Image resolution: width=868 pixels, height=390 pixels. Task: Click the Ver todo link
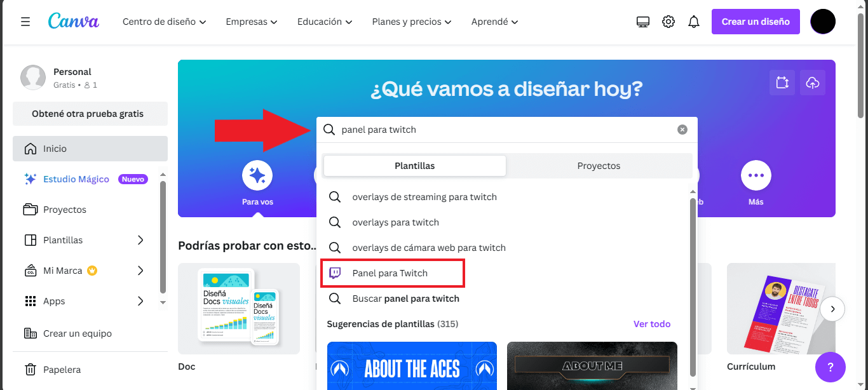[652, 324]
